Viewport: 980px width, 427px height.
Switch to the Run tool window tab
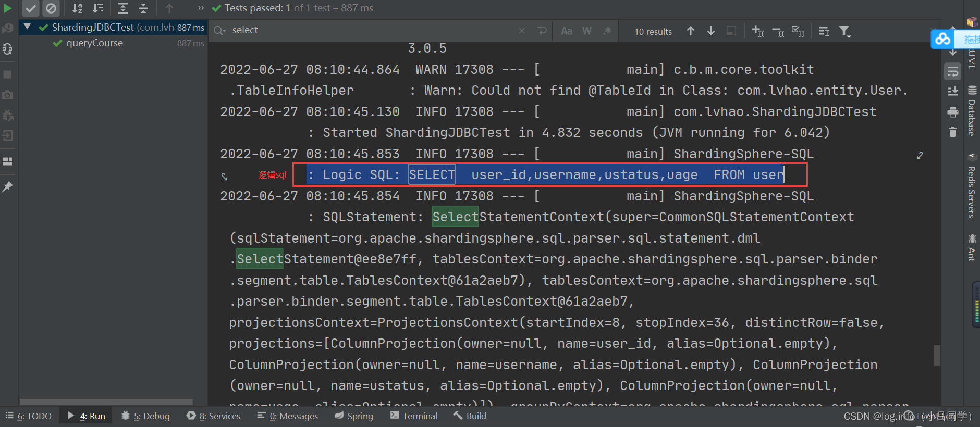(87, 416)
